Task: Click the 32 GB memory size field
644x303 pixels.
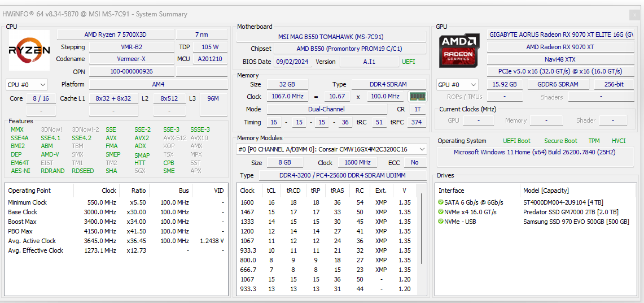Action: tap(288, 85)
